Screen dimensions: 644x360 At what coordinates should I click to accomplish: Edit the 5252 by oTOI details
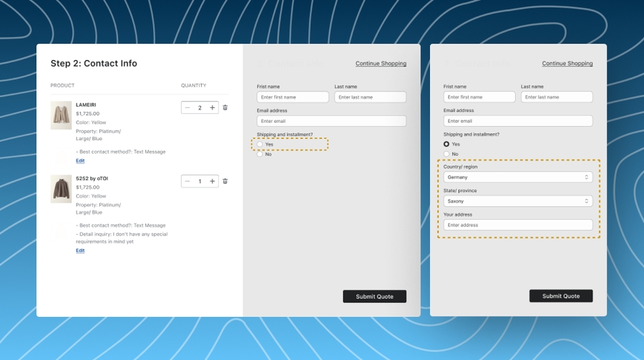[80, 250]
